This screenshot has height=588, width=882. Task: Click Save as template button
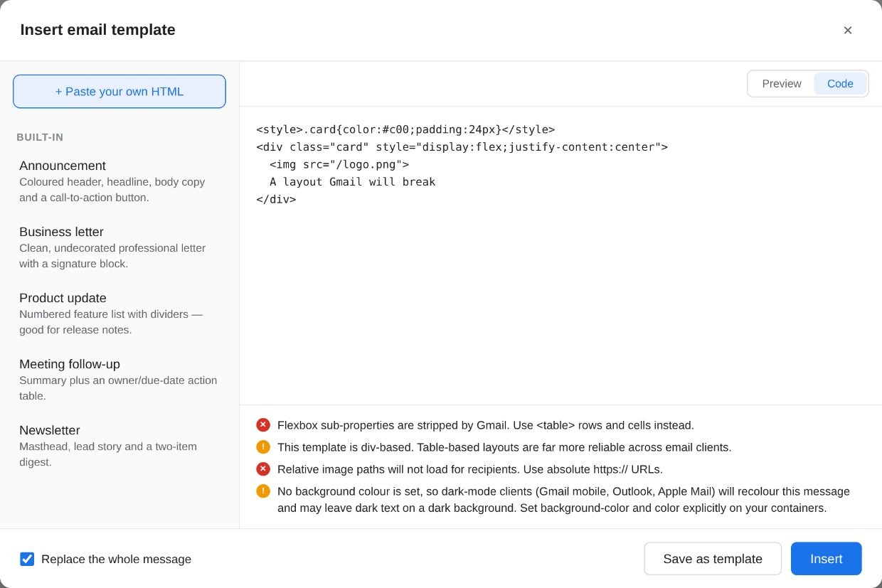[x=713, y=559]
